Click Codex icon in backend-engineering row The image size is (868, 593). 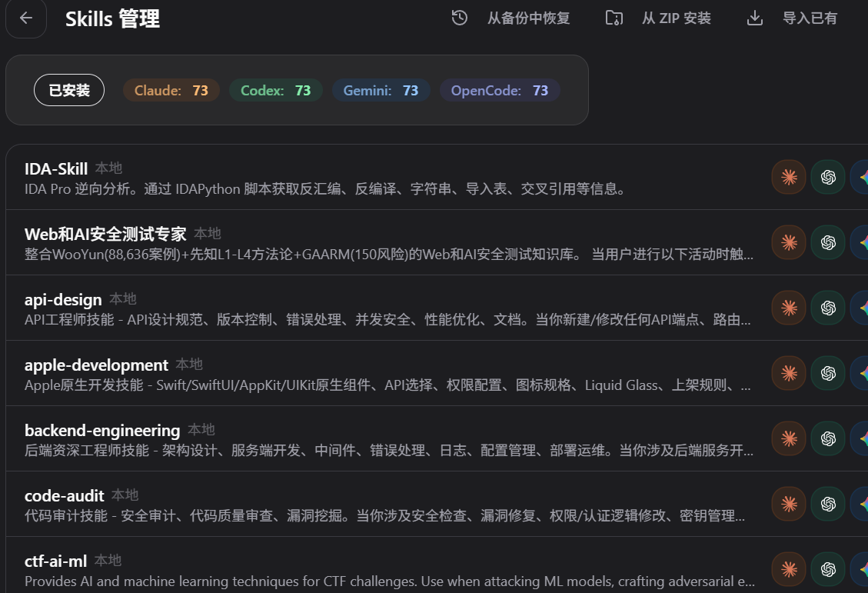[828, 438]
